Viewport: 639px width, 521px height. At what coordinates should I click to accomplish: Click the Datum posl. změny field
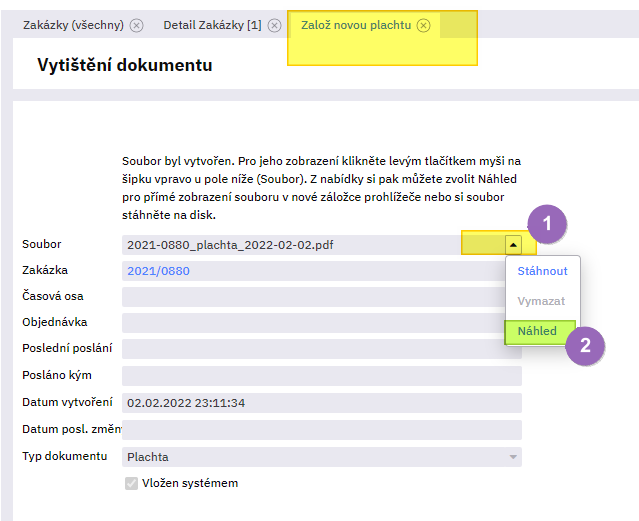pos(320,429)
